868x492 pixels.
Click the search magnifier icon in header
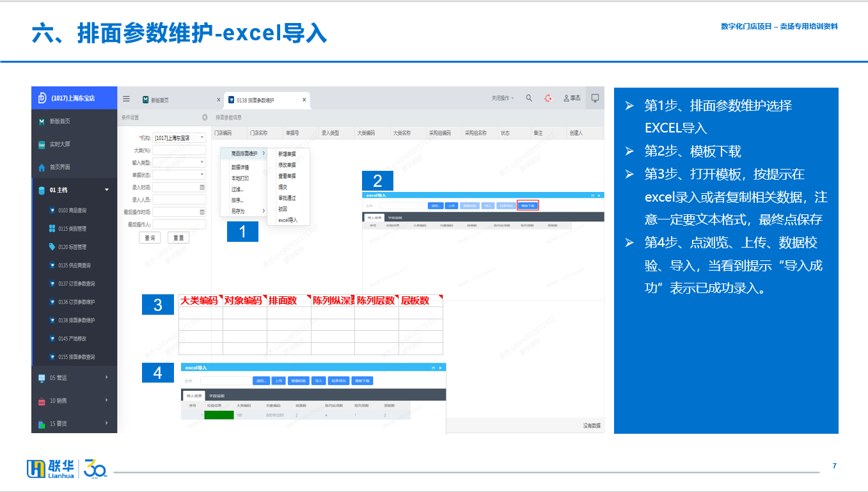pyautogui.click(x=529, y=99)
